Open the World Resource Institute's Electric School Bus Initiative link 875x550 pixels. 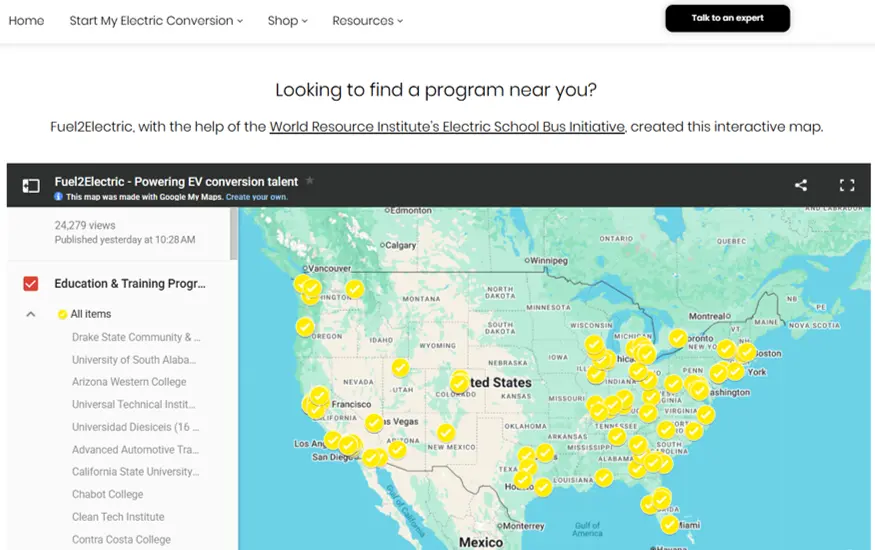point(447,127)
